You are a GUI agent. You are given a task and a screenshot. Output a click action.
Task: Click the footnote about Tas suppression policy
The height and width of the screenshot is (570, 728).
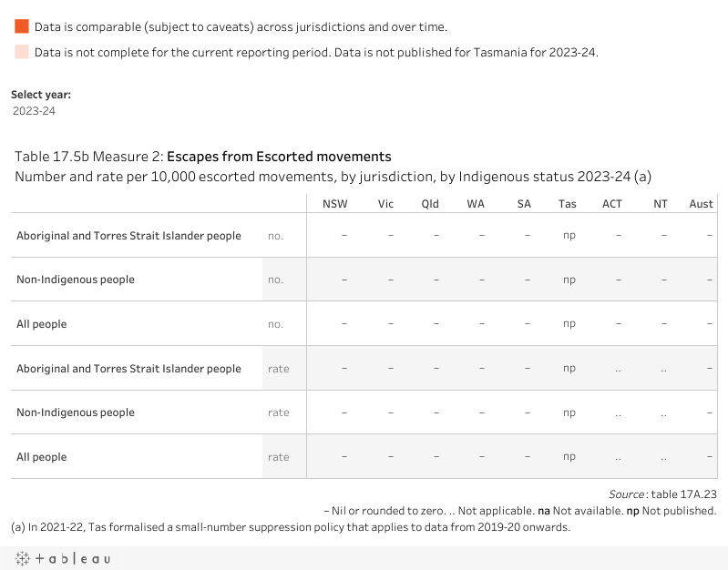coord(291,527)
